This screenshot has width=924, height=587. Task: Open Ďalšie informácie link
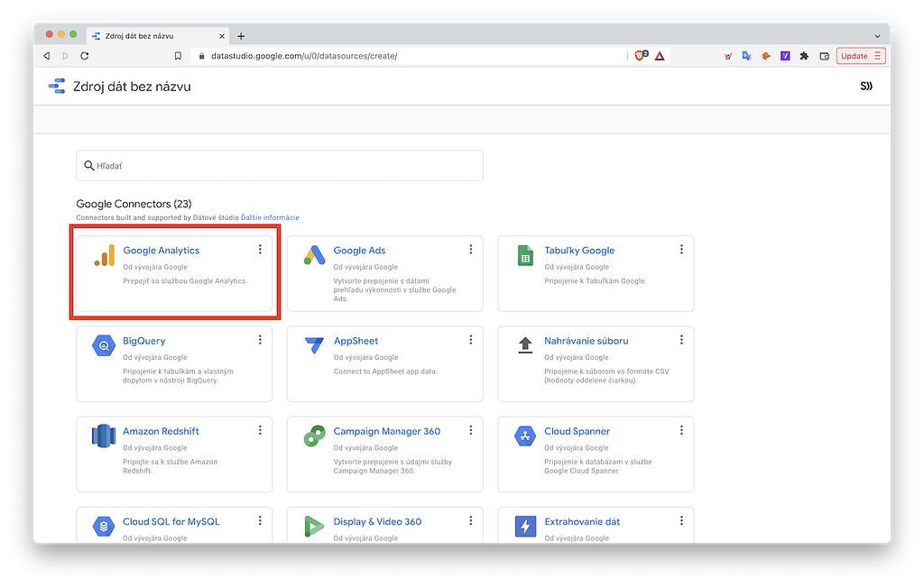270,217
